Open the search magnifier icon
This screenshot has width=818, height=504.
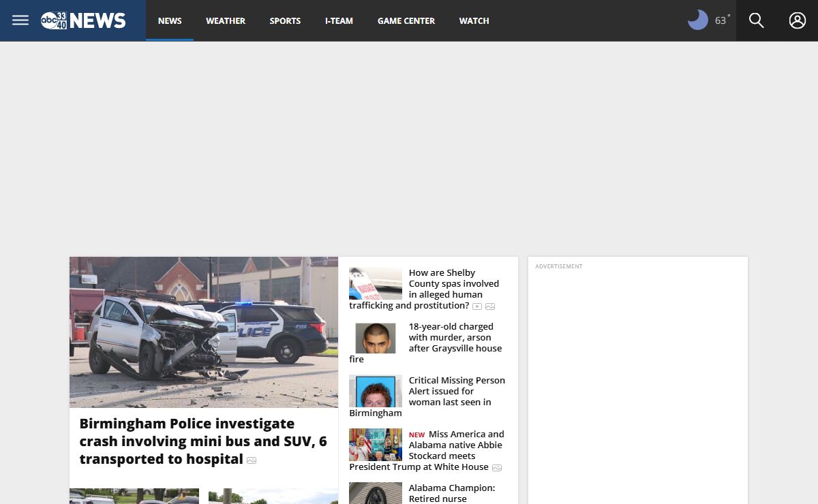click(757, 20)
